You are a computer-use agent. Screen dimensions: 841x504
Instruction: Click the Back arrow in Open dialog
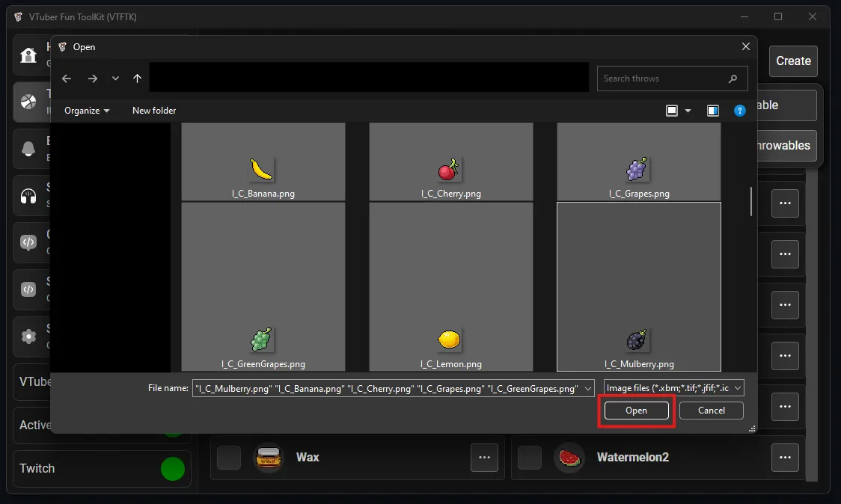[67, 79]
